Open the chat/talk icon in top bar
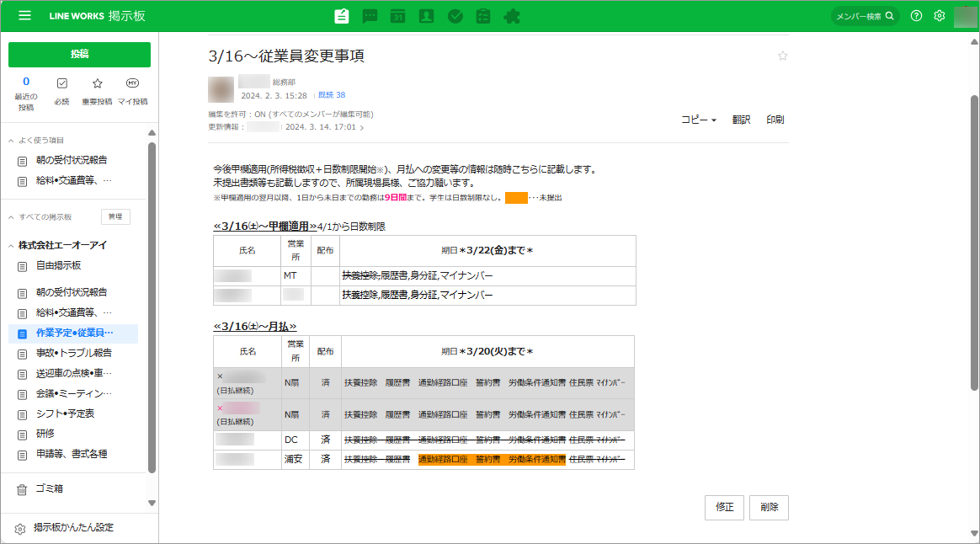 tap(370, 16)
